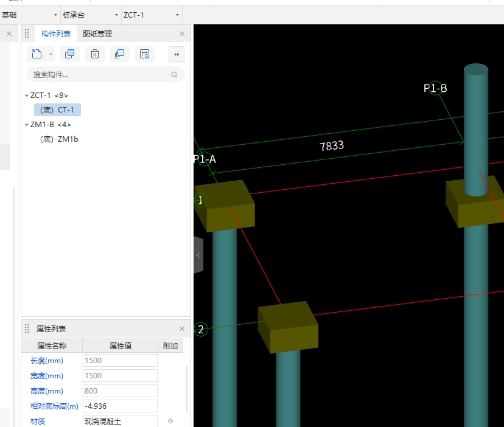Select (底) ZM1b tree item
The width and height of the screenshot is (504, 427).
coord(59,139)
